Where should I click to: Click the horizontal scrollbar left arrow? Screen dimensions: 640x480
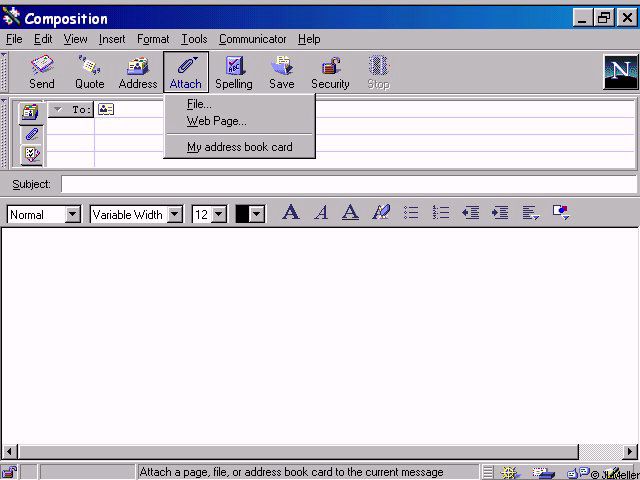(9, 451)
